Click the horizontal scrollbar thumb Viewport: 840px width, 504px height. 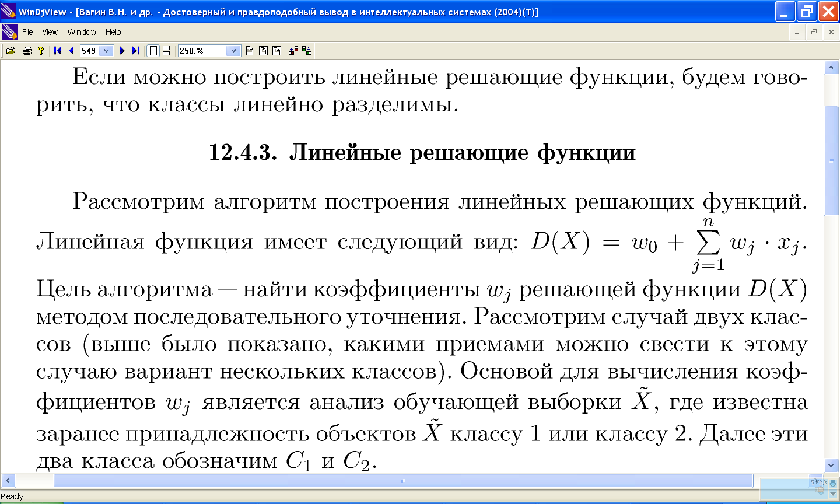tap(403, 481)
